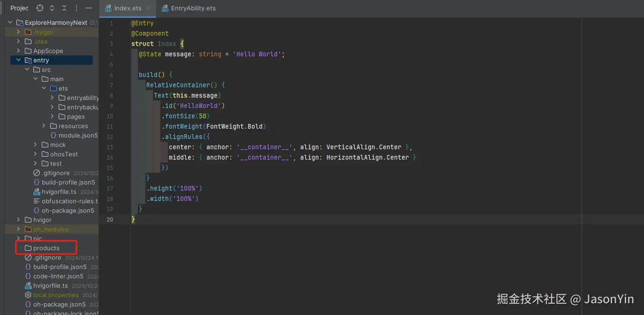Click the ETS file icon on Index.ets tab

pos(108,8)
